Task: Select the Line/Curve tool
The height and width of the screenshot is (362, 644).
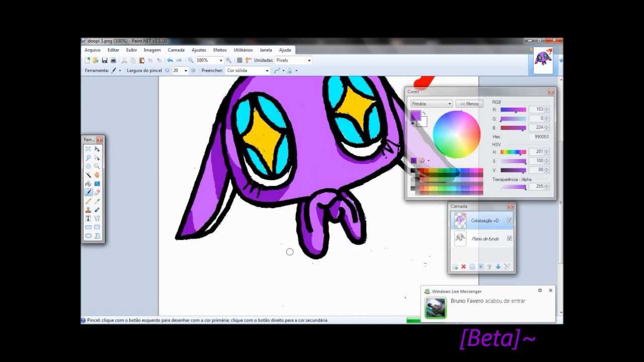Action: tap(97, 218)
